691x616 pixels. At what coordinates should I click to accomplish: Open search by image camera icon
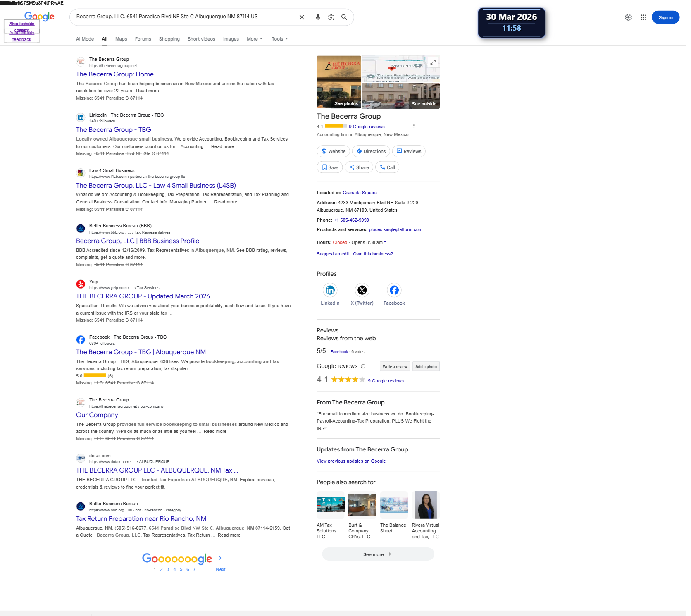pyautogui.click(x=331, y=17)
